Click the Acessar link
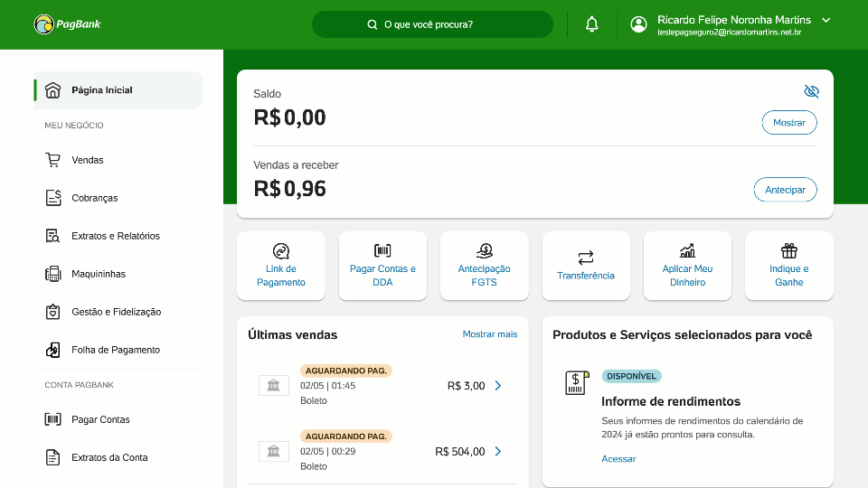Image resolution: width=868 pixels, height=488 pixels. coord(618,459)
